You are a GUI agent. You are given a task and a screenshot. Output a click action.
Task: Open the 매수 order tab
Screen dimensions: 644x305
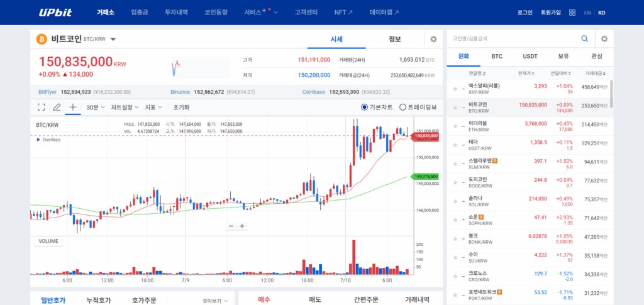point(264,299)
